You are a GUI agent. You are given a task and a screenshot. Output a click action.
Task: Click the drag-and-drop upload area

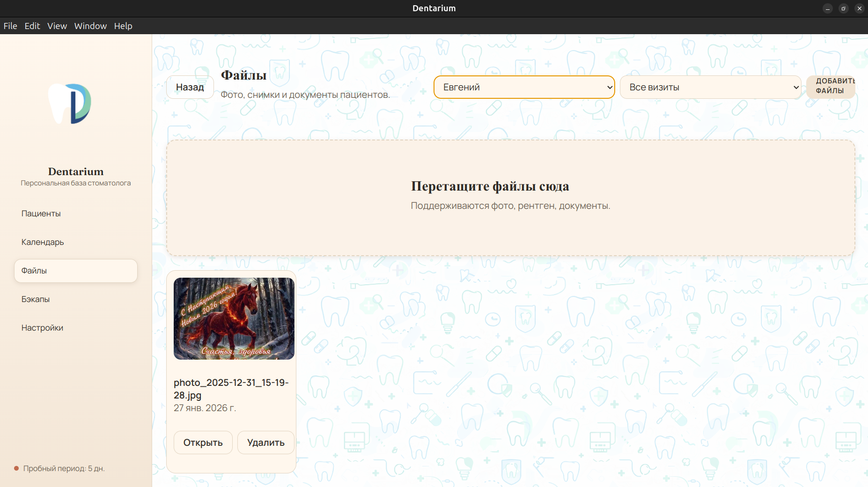513,197
